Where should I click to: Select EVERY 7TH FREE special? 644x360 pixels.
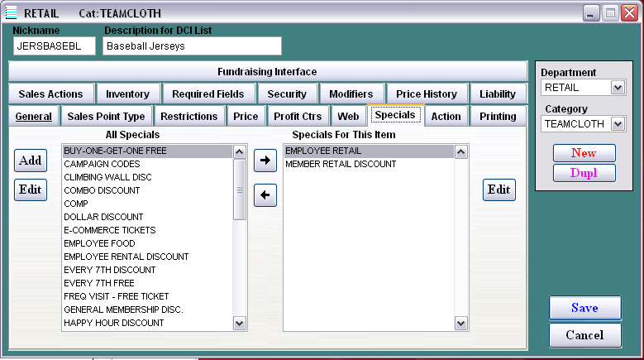(x=147, y=283)
